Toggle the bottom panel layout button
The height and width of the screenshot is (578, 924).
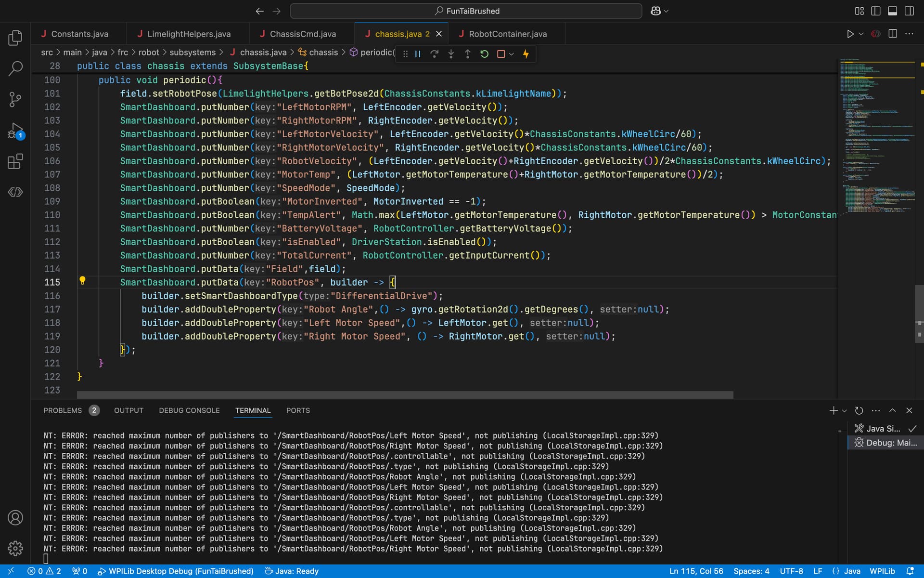click(892, 11)
